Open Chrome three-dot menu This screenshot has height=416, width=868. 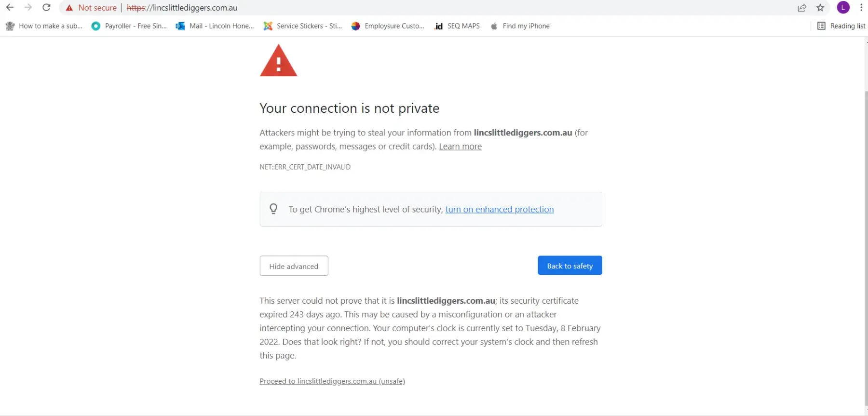[x=861, y=8]
